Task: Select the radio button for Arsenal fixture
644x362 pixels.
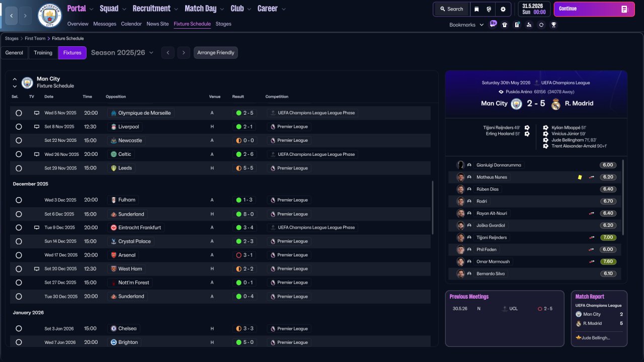Action: pyautogui.click(x=19, y=255)
